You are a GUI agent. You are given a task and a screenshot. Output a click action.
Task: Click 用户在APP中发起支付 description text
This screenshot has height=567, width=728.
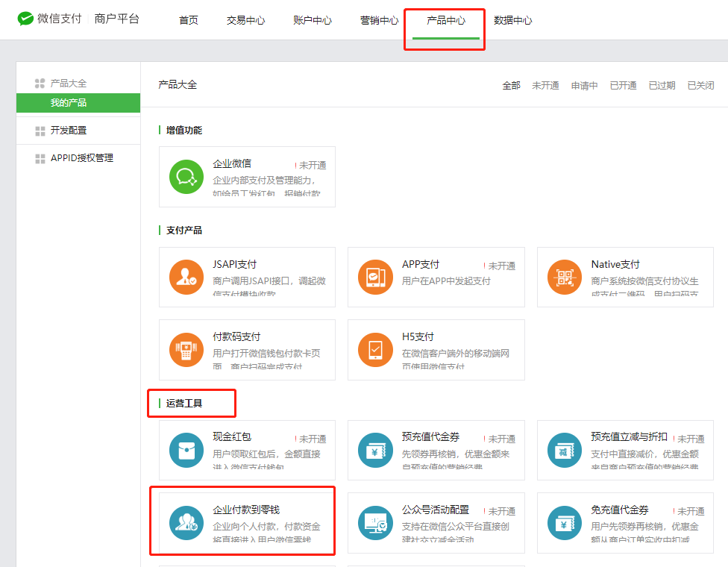[x=446, y=281]
